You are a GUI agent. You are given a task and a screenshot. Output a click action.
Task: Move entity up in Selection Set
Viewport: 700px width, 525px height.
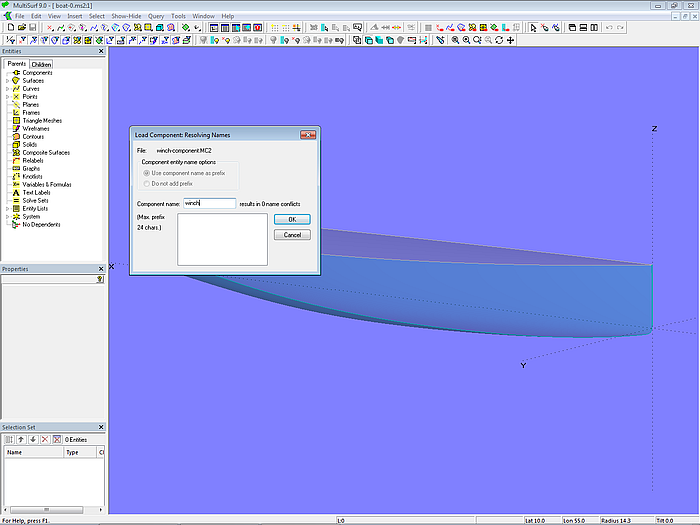[x=21, y=439]
